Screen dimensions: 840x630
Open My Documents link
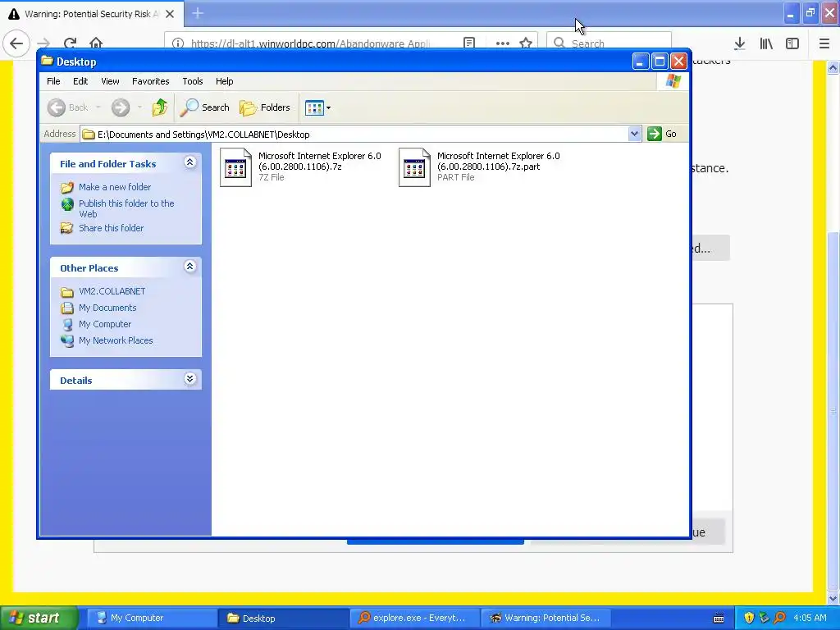pyautogui.click(x=107, y=308)
